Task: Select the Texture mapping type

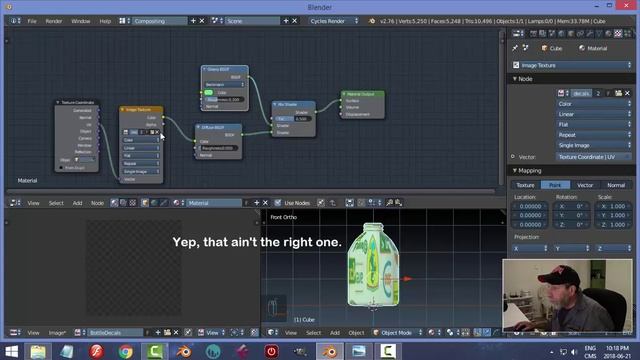Action: pos(526,185)
